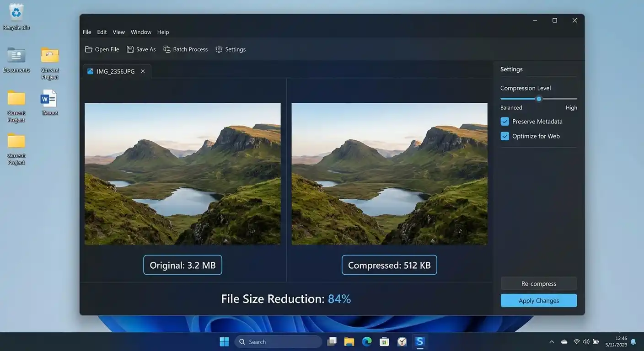Click the Wi-Fi network tray icon

[x=577, y=342]
